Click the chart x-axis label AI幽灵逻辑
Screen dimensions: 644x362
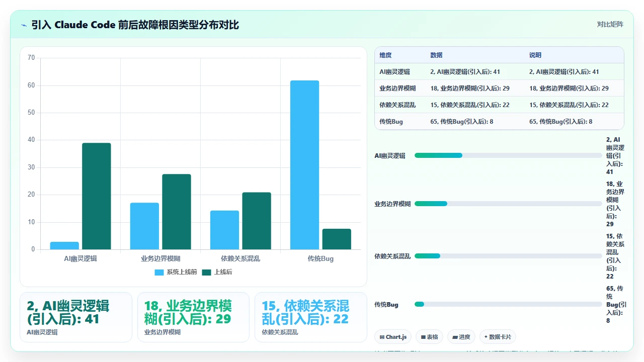[80, 258]
